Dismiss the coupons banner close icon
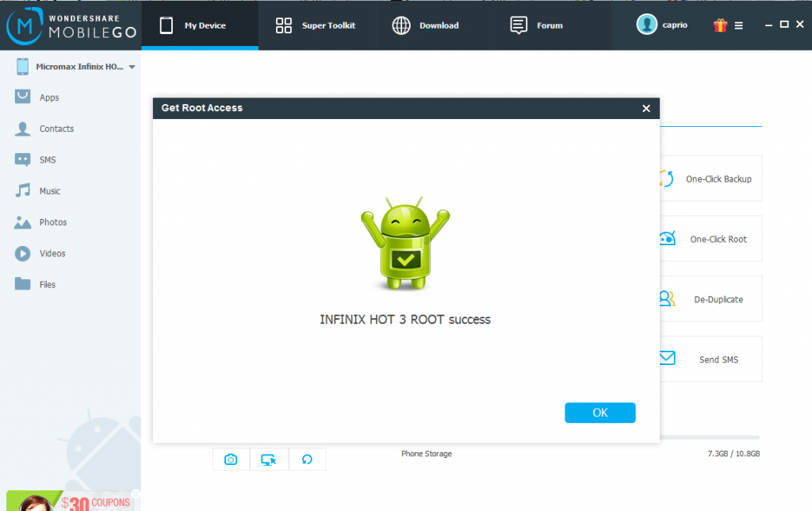This screenshot has width=812, height=511. click(x=136, y=494)
